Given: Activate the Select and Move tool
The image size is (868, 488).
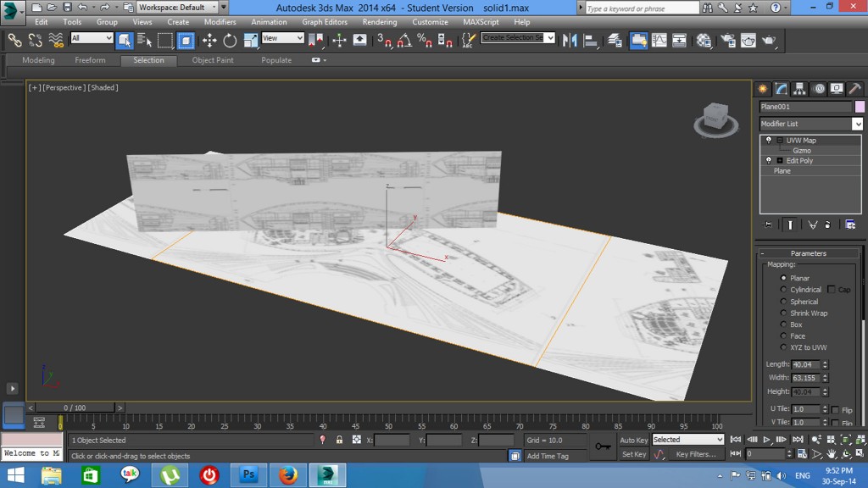Looking at the screenshot, I should pos(209,40).
